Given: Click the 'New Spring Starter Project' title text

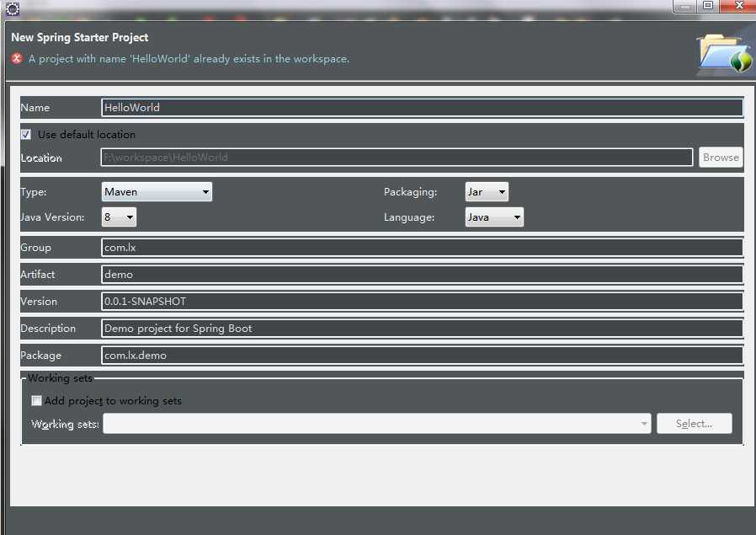Looking at the screenshot, I should click(79, 37).
